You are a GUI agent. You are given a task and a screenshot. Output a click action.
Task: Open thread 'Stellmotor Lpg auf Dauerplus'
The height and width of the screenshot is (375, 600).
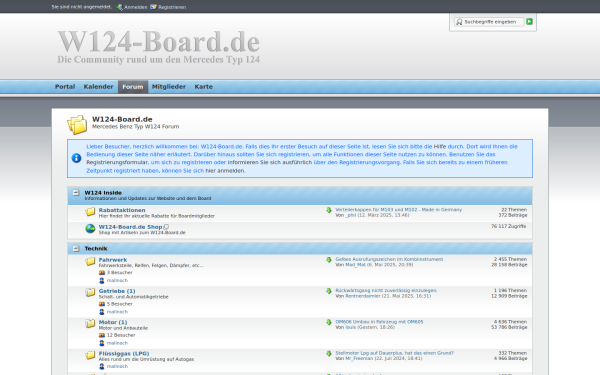(395, 353)
